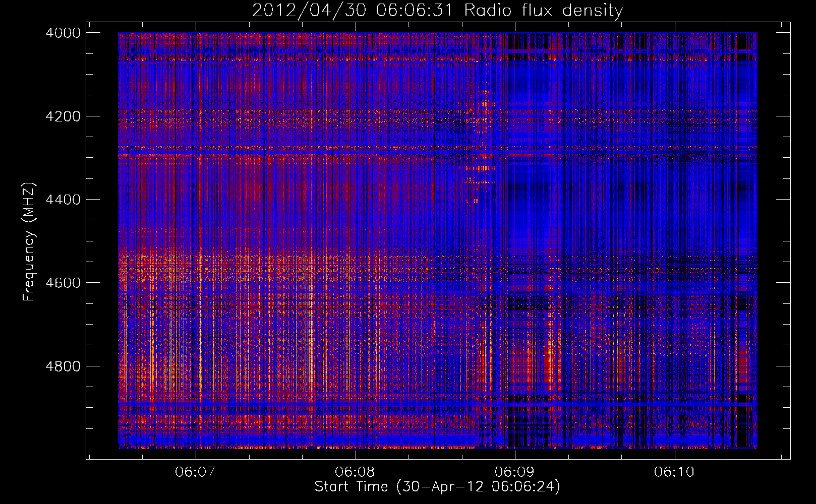Click the 06:08 time axis label
This screenshot has width=816, height=504.
tap(355, 472)
